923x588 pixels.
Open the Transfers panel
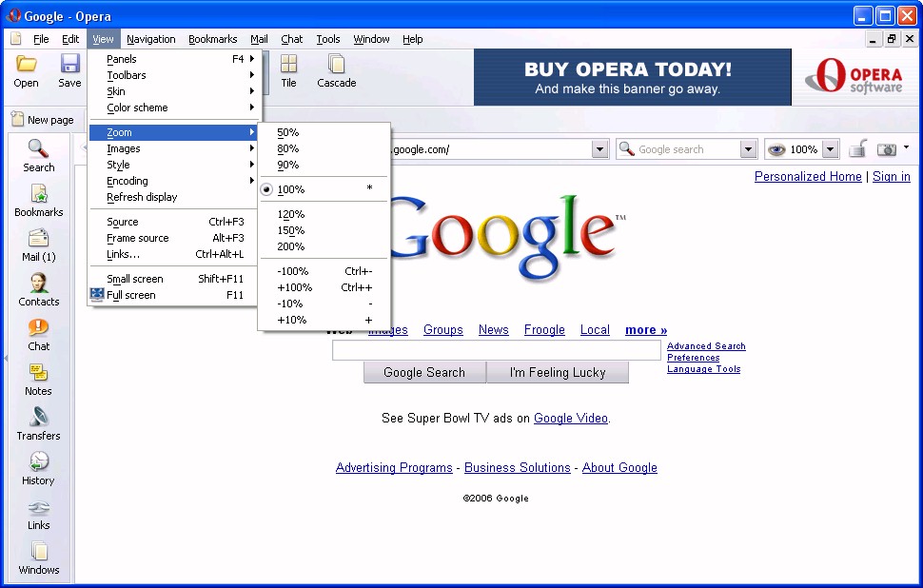(38, 423)
